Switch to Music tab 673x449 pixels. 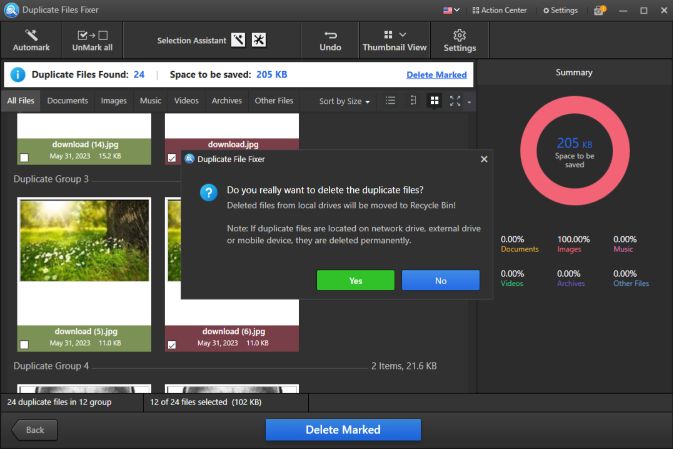(x=150, y=100)
